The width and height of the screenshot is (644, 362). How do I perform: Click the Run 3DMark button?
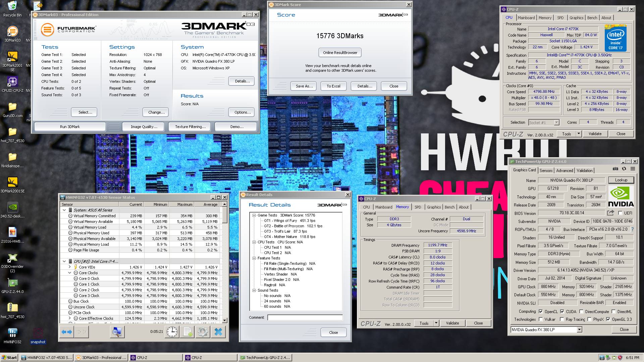[70, 127]
